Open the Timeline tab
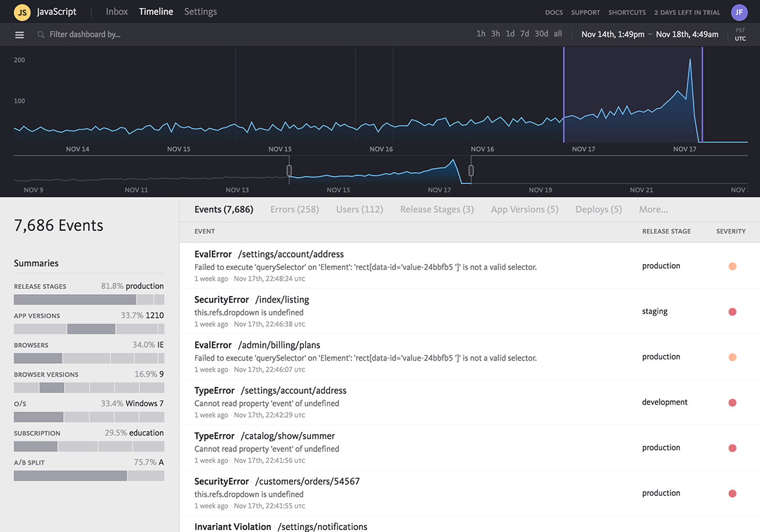 coord(156,12)
